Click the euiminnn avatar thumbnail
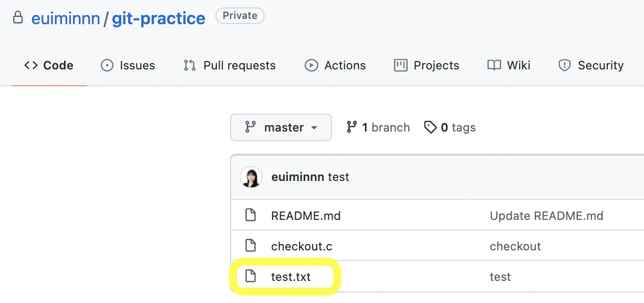The image size is (644, 303). 251,177
